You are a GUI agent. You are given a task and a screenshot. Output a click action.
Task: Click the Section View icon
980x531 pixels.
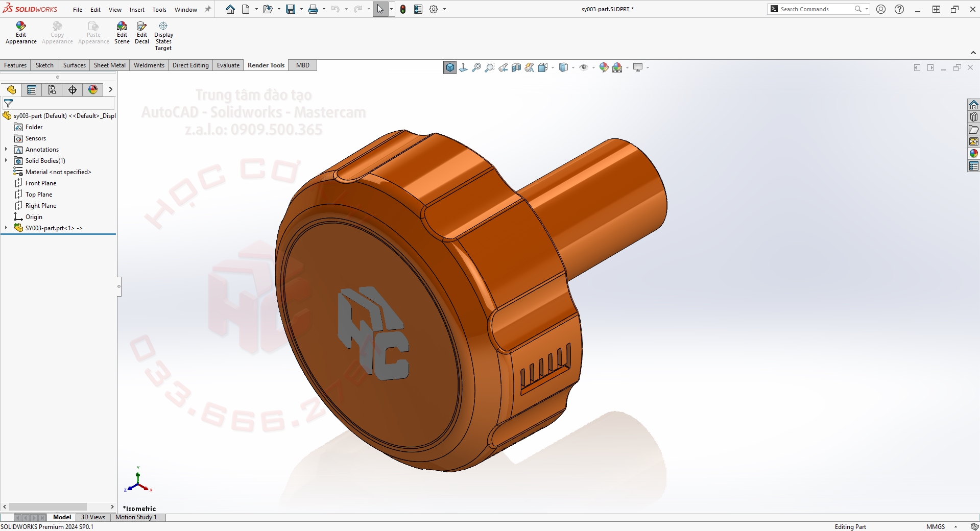(x=516, y=67)
